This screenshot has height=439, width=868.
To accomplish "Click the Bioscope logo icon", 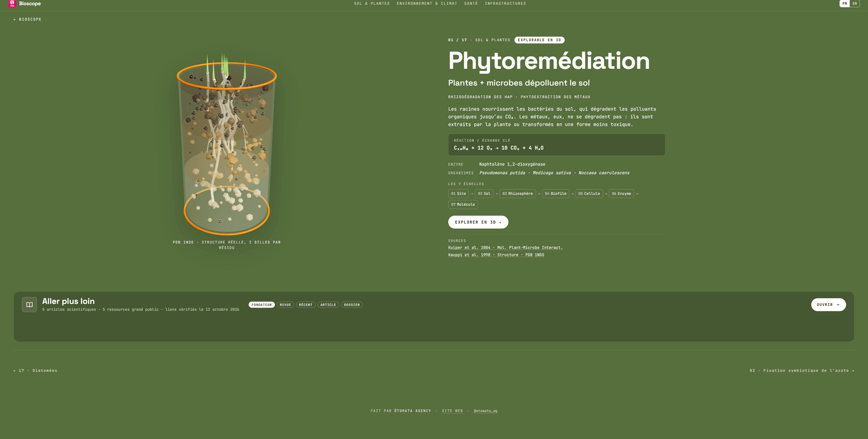I will point(12,4).
